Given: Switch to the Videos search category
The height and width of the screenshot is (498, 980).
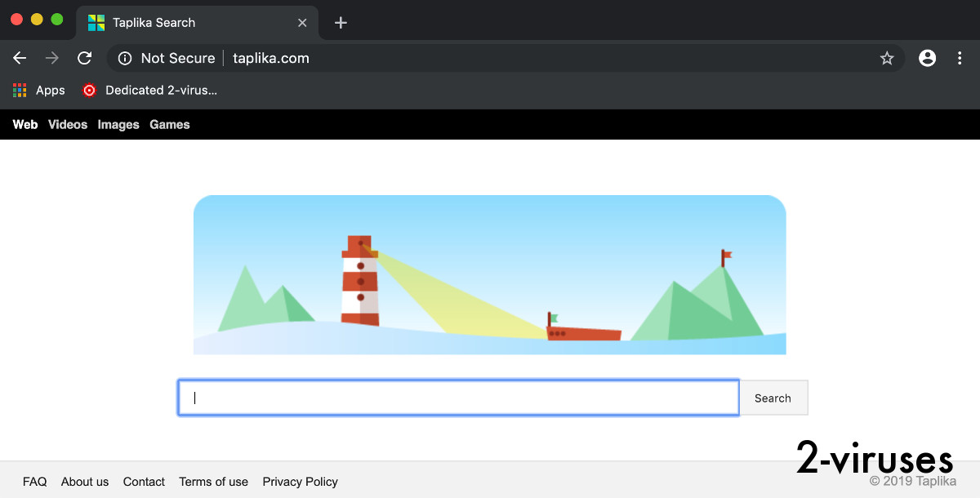Looking at the screenshot, I should coord(68,125).
